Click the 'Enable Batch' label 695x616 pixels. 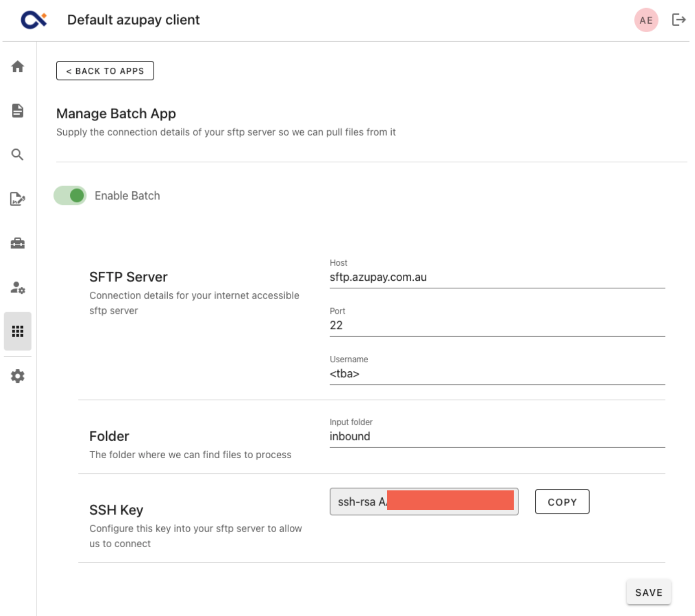tap(127, 195)
